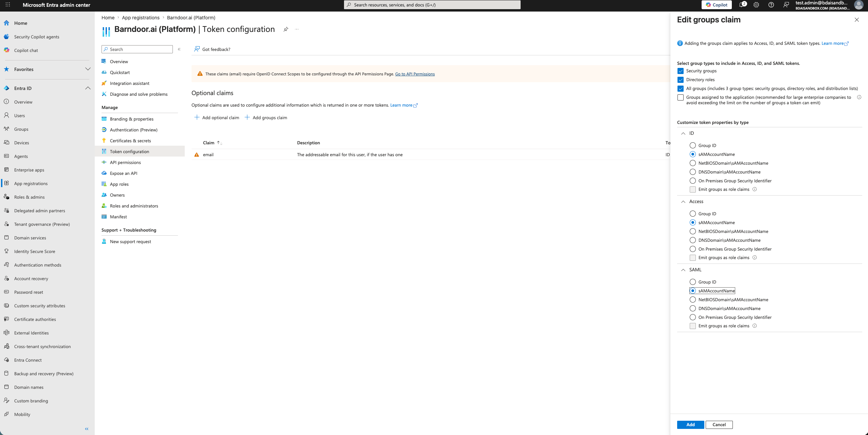Image resolution: width=868 pixels, height=435 pixels.
Task: Open the Integration assistant rocket item
Action: [x=129, y=83]
